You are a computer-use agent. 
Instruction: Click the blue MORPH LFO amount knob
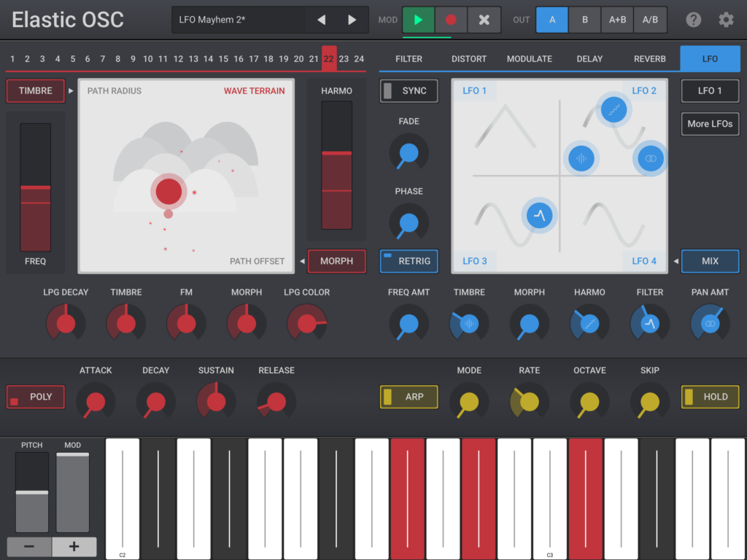(530, 323)
